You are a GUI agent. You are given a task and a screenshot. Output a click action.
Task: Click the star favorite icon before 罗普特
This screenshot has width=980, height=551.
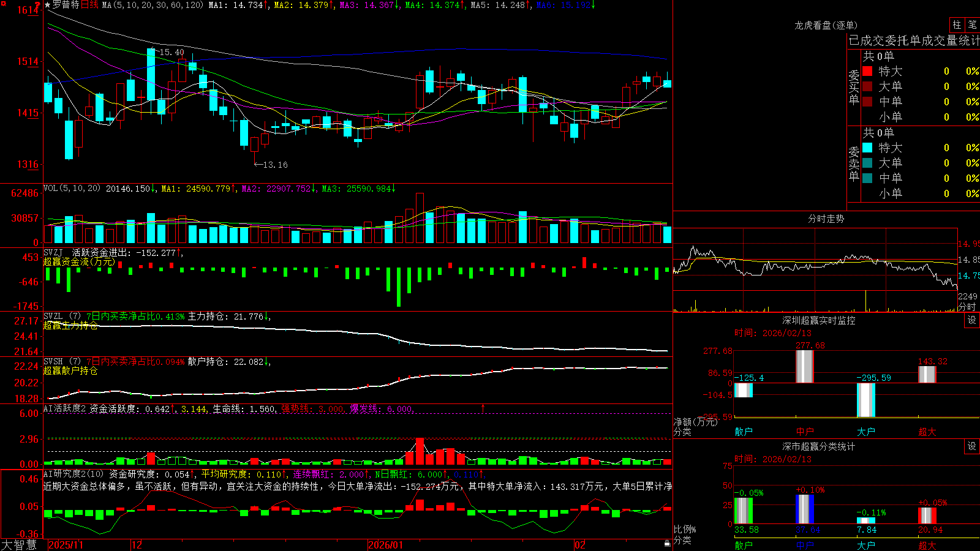pyautogui.click(x=48, y=5)
